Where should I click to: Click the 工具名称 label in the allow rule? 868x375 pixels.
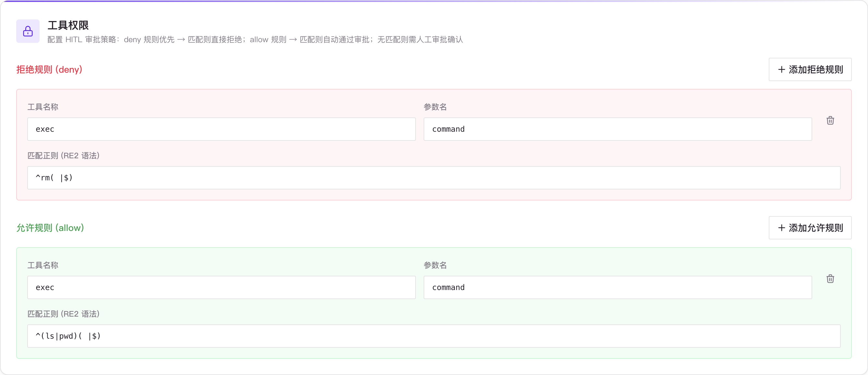coord(43,265)
